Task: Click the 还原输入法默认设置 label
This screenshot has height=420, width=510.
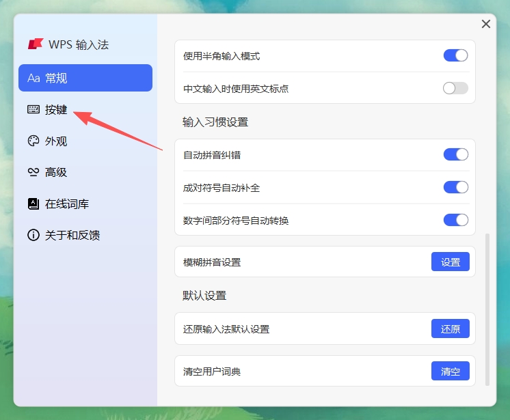Action: (x=226, y=328)
